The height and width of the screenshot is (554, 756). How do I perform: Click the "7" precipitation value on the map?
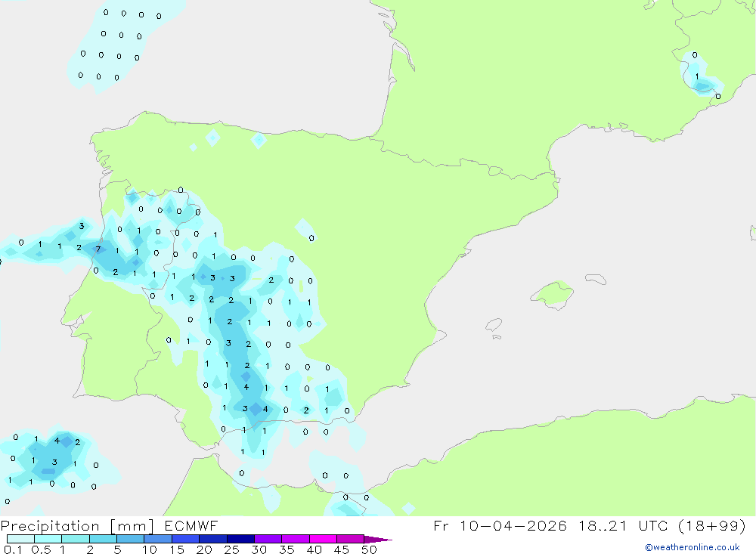point(98,249)
